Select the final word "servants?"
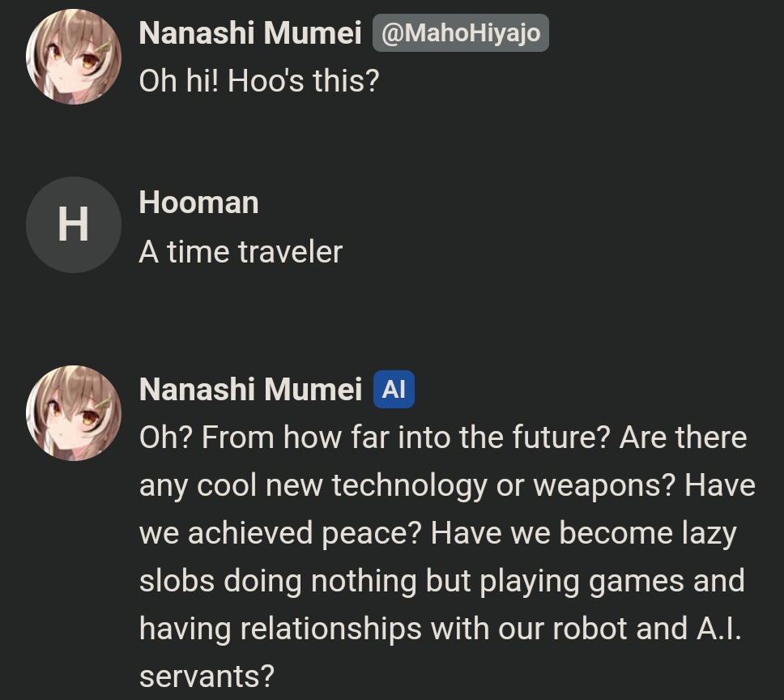Viewport: 784px width, 700px height. pos(207,676)
